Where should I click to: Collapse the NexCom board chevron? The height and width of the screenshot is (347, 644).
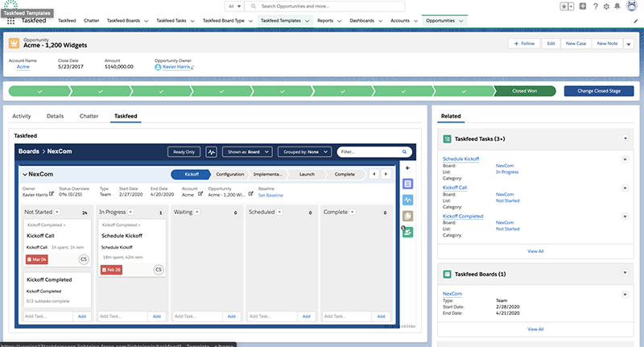(25, 175)
